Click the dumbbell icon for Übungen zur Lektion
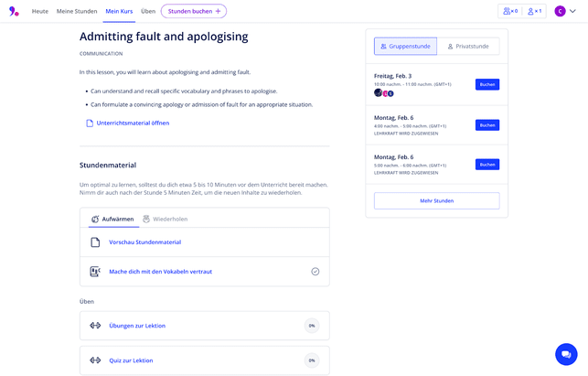Image resolution: width=588 pixels, height=376 pixels. (x=95, y=326)
